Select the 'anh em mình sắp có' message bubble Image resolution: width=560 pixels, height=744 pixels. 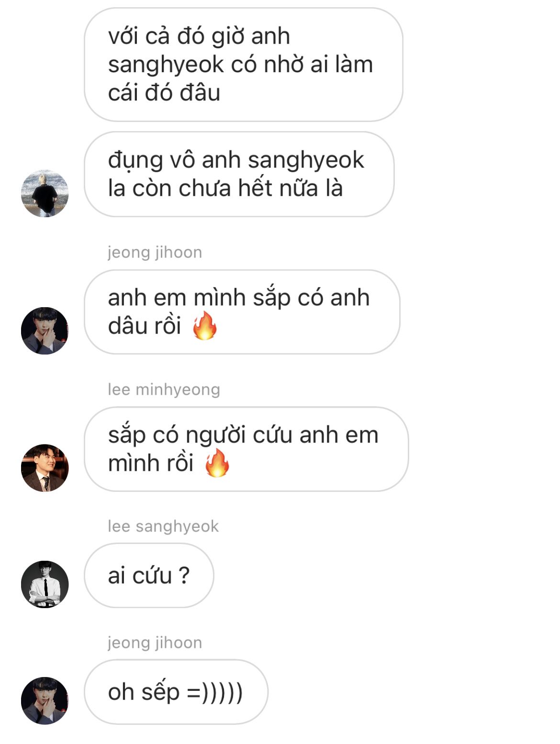242,312
